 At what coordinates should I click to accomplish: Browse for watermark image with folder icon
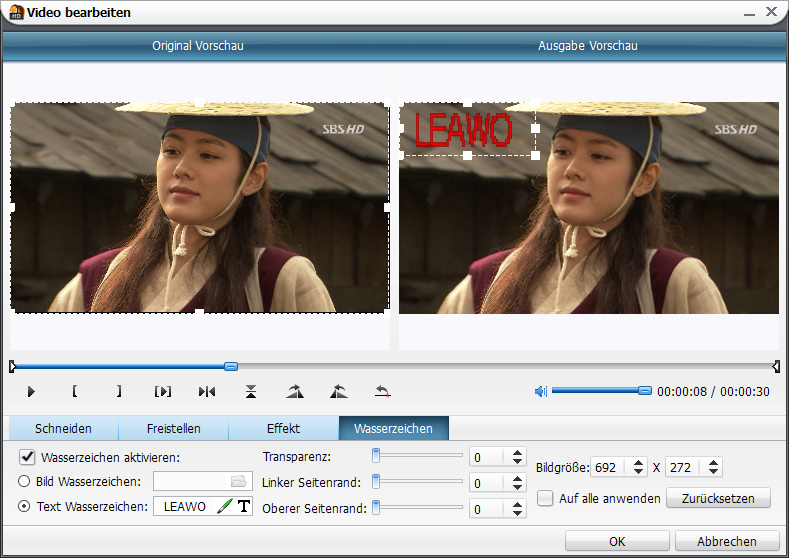coord(238,482)
